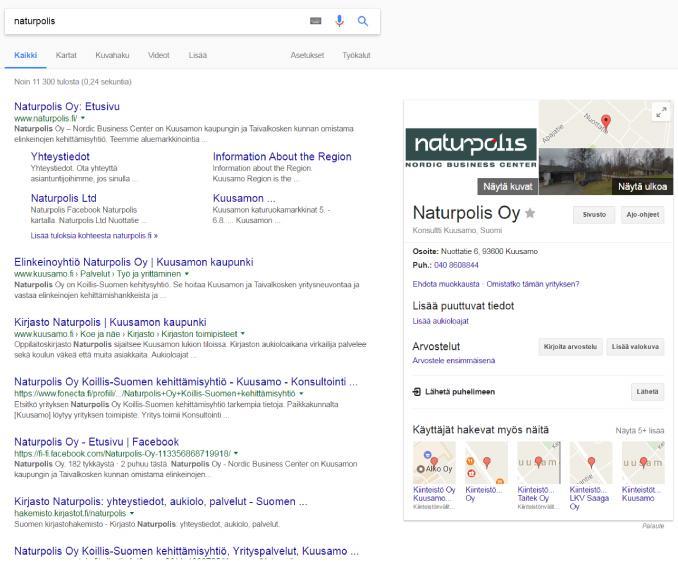Click Näytä 5+ lisää link
The image size is (678, 561).
640,431
